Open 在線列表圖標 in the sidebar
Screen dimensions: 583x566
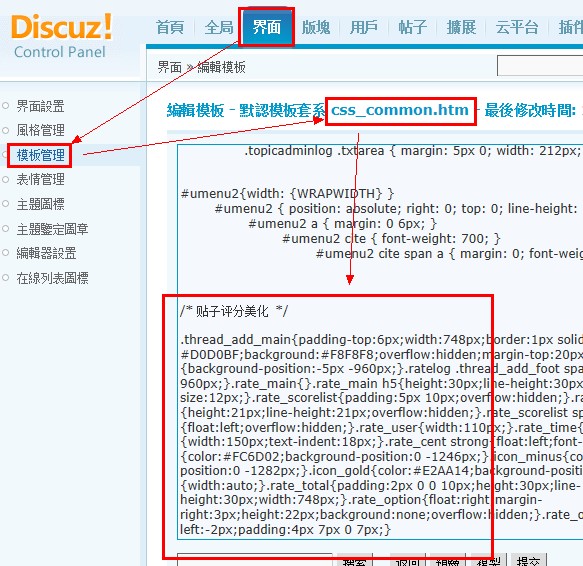pyautogui.click(x=52, y=278)
